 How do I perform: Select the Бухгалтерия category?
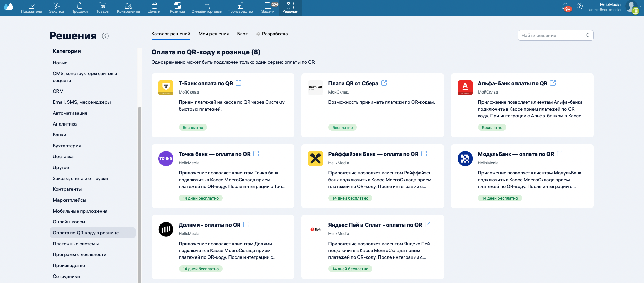pyautogui.click(x=67, y=146)
